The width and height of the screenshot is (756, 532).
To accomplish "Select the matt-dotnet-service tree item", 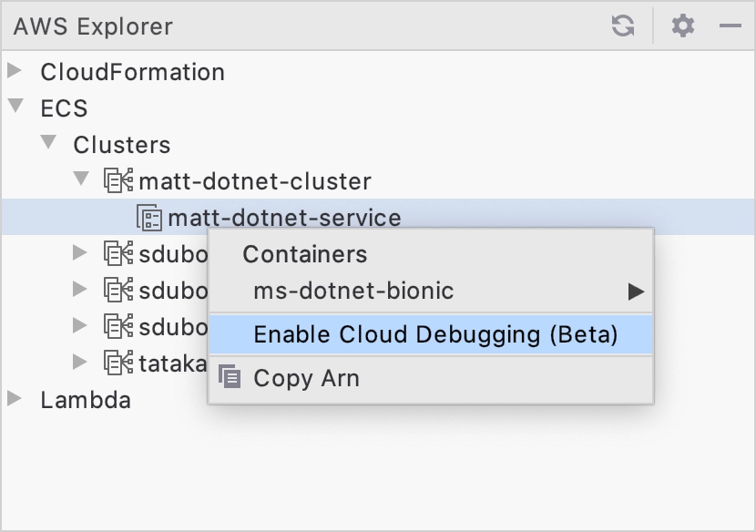I will coord(284,218).
